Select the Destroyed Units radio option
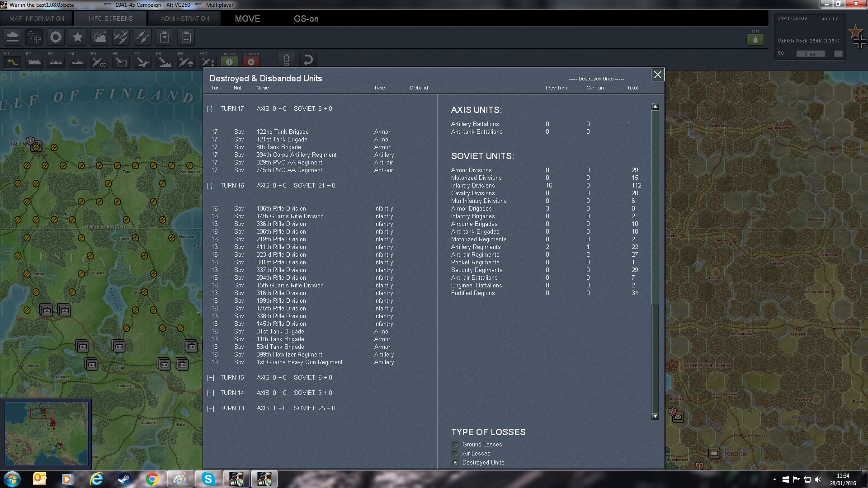 click(455, 463)
